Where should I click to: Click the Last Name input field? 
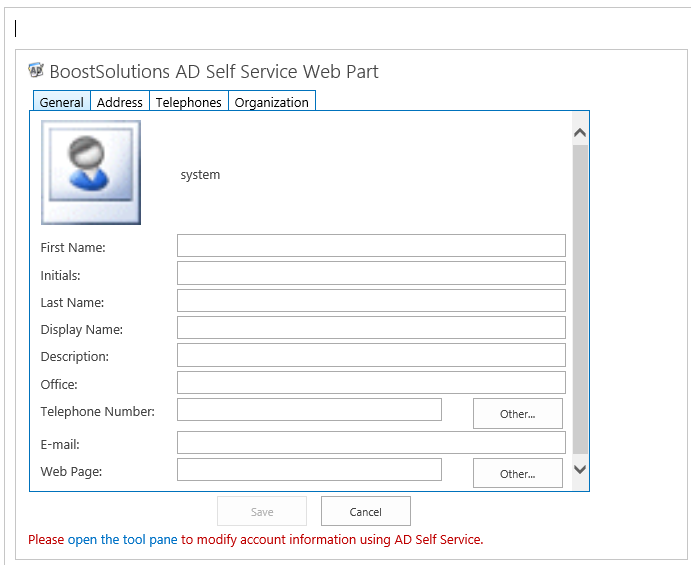click(x=371, y=301)
